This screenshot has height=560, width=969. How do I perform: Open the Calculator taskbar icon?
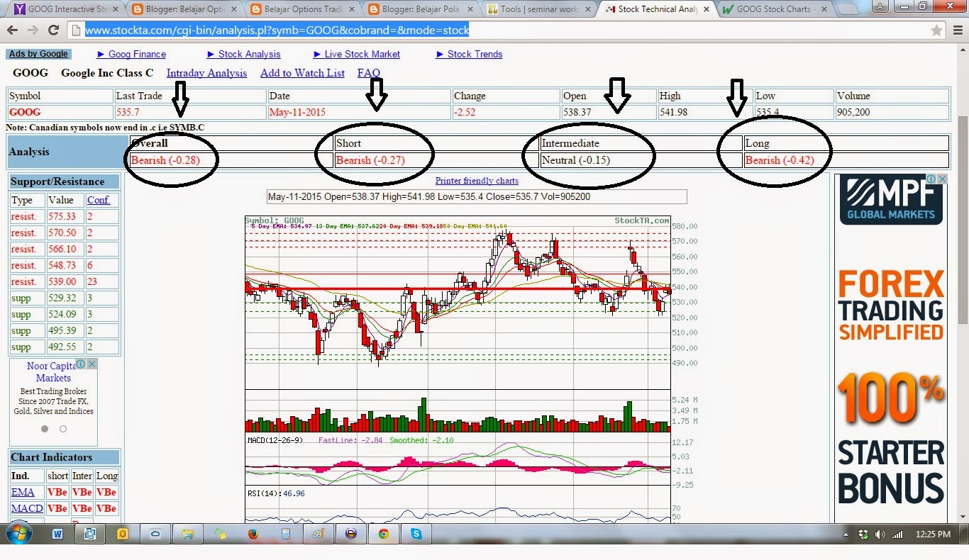click(x=286, y=534)
